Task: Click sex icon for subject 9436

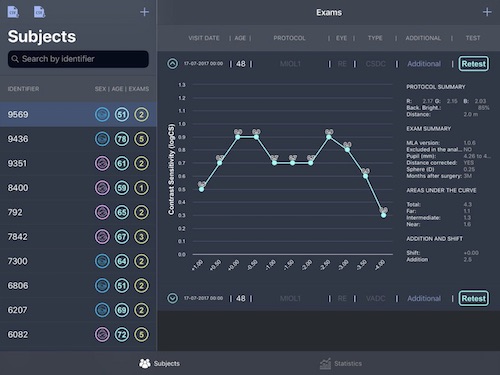Action: [x=102, y=139]
